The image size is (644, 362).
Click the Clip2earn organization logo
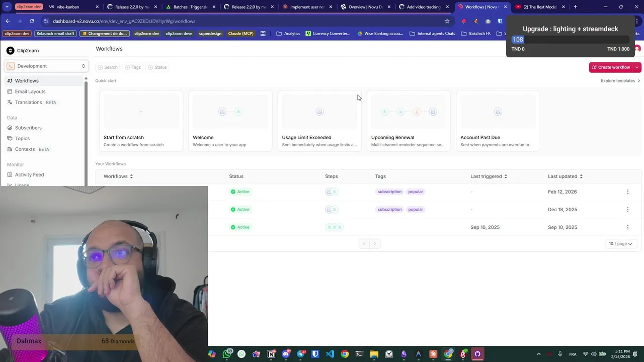(10, 51)
